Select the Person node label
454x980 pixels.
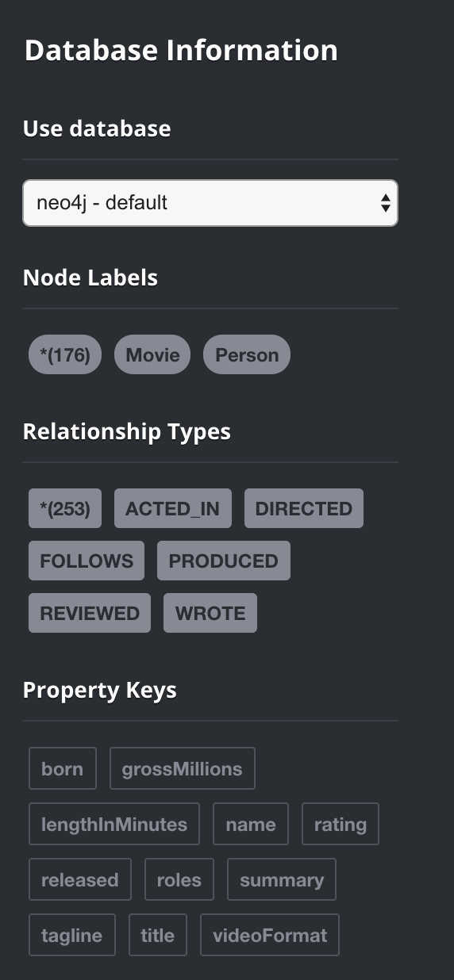(x=247, y=354)
